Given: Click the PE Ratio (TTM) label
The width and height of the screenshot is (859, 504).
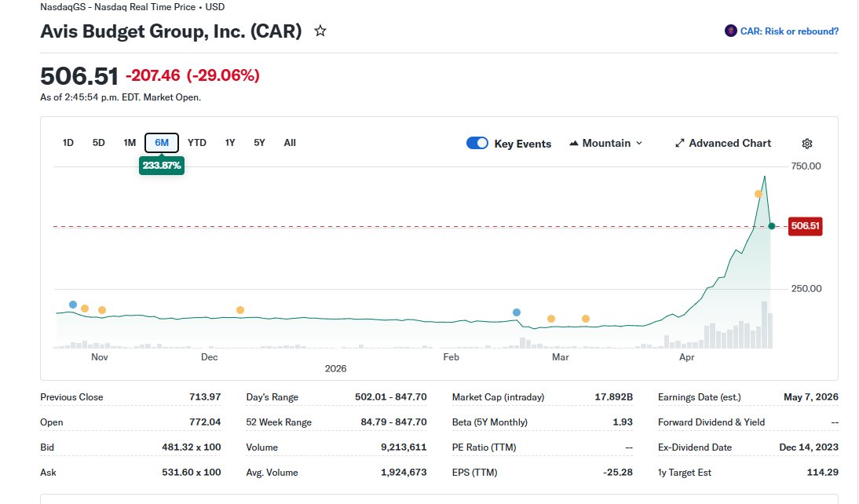Looking at the screenshot, I should click(x=484, y=447).
